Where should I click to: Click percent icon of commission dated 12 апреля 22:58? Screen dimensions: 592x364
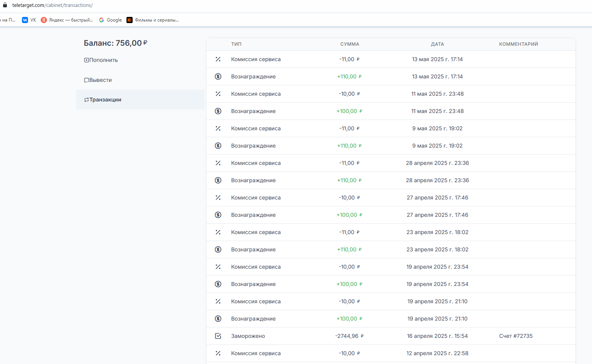[x=218, y=353]
